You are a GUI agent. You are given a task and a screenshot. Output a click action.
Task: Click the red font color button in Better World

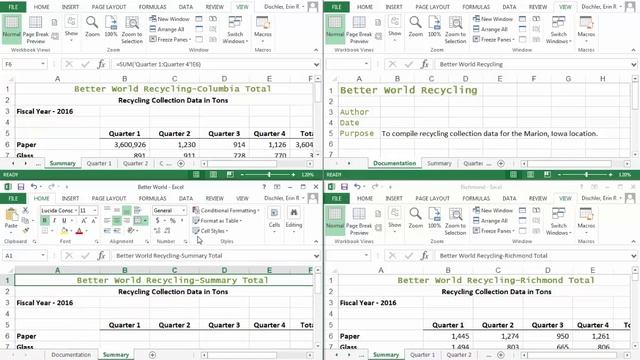point(79,231)
